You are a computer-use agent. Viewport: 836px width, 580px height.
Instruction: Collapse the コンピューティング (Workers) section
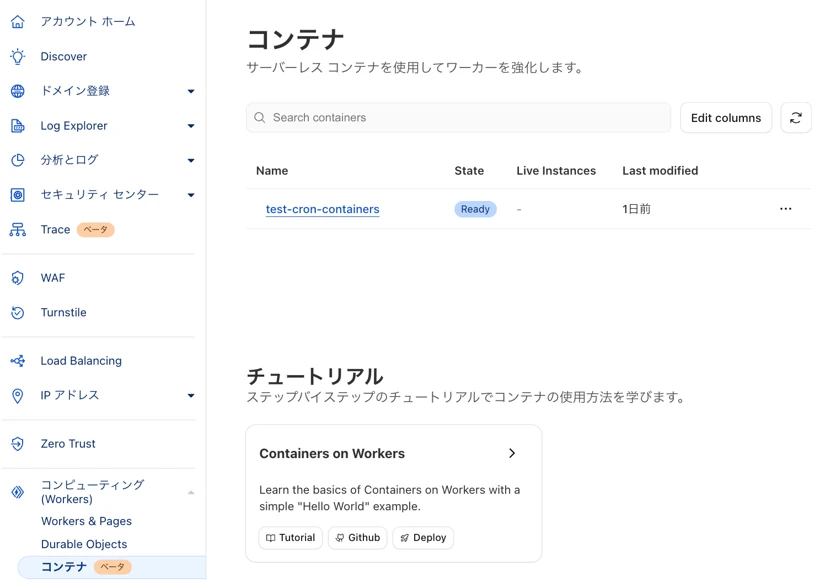coord(191,492)
